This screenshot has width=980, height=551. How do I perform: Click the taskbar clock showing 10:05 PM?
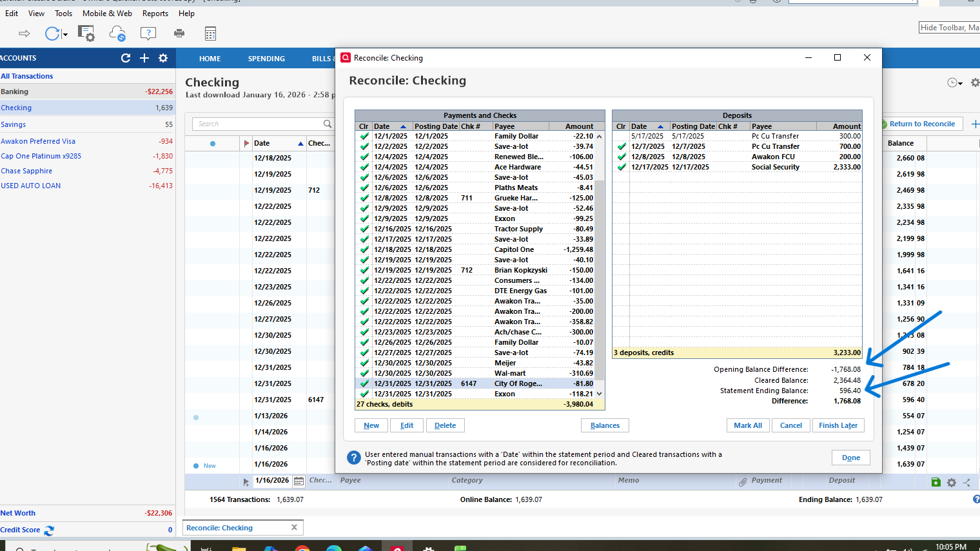coord(950,546)
